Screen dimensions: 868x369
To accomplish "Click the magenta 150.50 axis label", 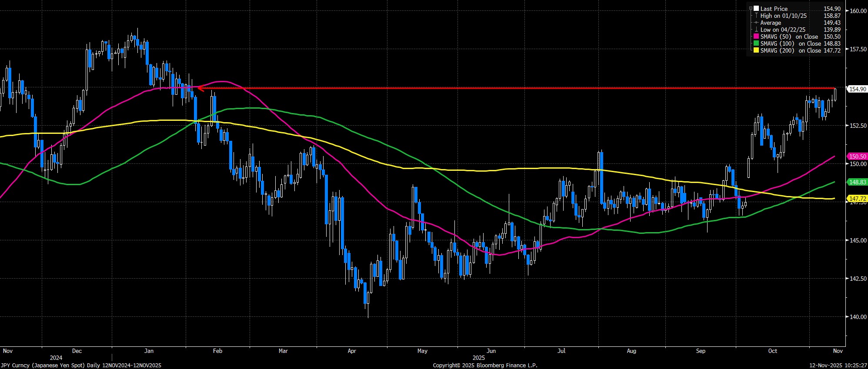I will [857, 156].
